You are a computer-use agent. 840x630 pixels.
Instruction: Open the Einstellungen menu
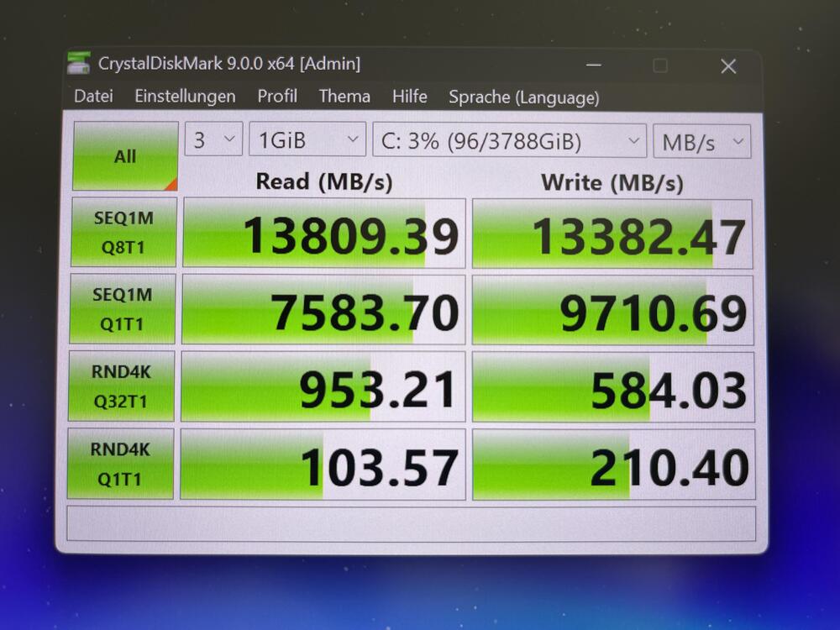pyautogui.click(x=185, y=97)
